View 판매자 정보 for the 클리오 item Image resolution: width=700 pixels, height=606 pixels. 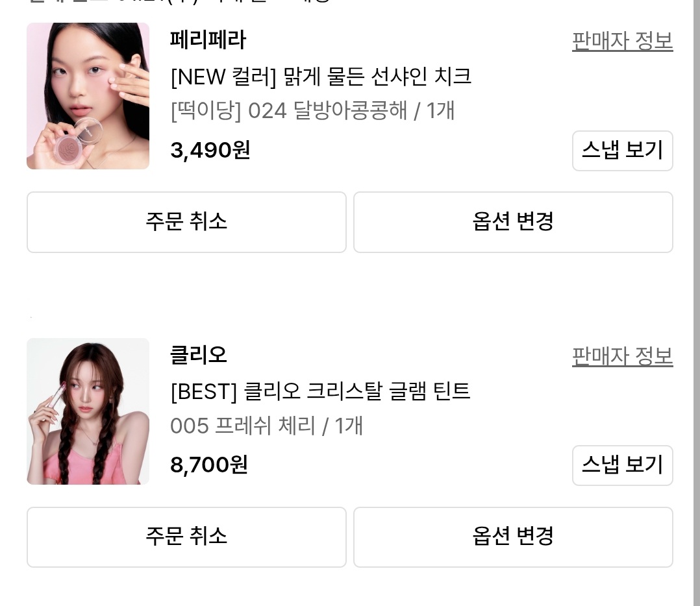(x=622, y=356)
